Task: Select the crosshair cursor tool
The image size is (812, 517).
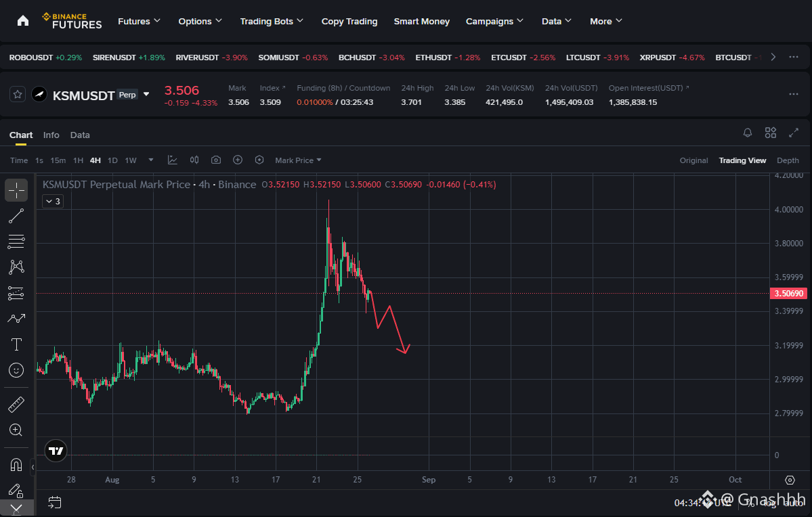Action: pos(16,190)
